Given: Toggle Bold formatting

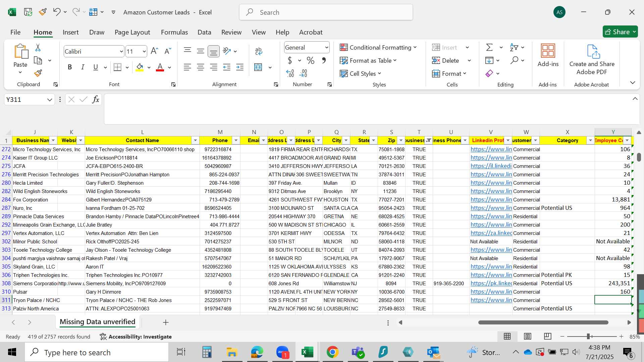Looking at the screenshot, I should coord(70,67).
